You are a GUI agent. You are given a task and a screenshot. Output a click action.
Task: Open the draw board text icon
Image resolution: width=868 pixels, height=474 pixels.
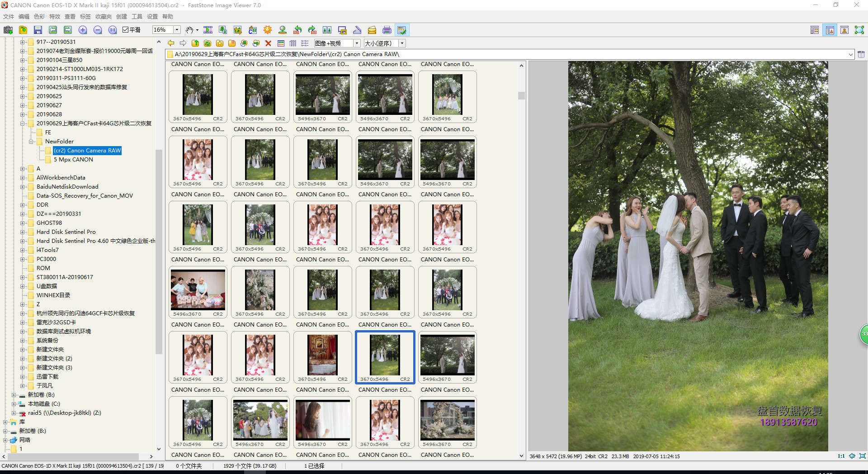(x=253, y=30)
